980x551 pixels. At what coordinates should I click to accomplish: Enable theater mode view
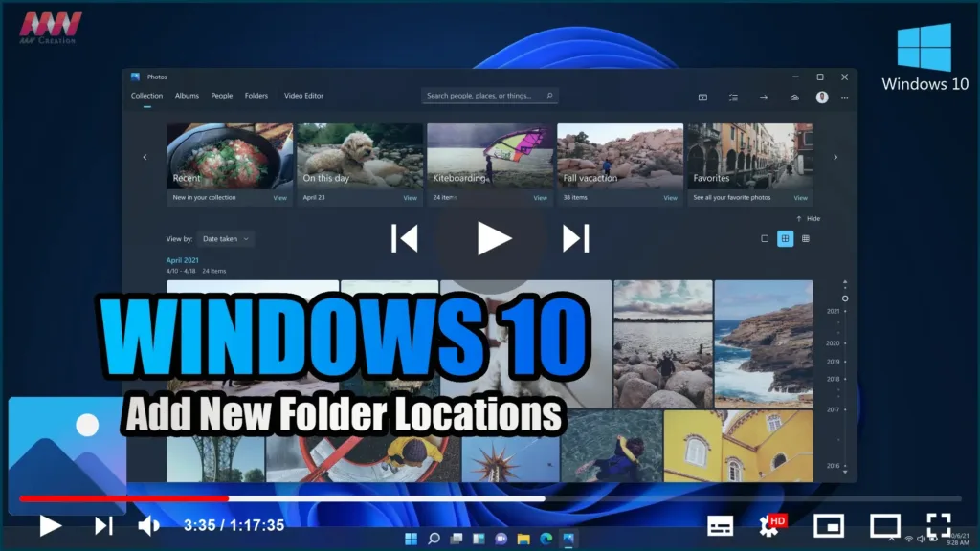884,525
